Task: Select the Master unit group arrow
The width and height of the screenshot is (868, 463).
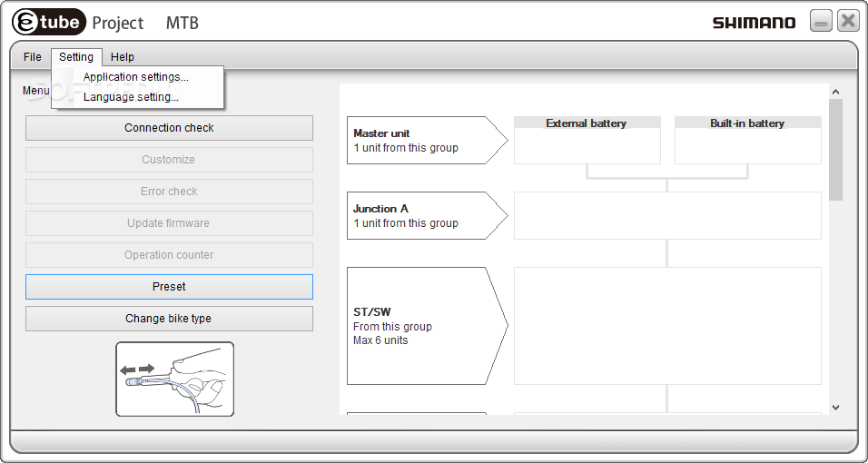Action: point(427,140)
